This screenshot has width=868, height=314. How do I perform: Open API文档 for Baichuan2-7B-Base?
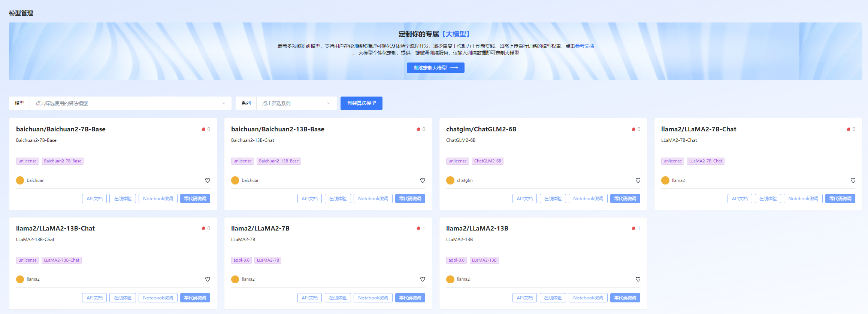(94, 199)
